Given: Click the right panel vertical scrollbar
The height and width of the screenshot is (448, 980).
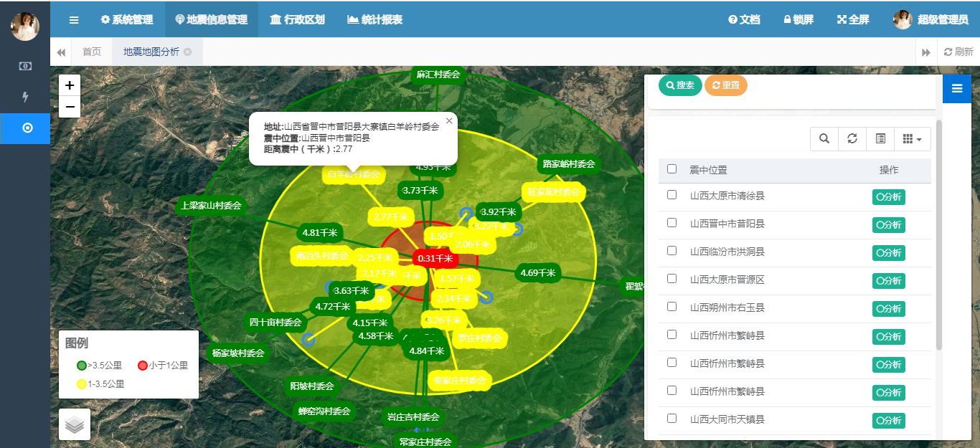Looking at the screenshot, I should (x=939, y=235).
